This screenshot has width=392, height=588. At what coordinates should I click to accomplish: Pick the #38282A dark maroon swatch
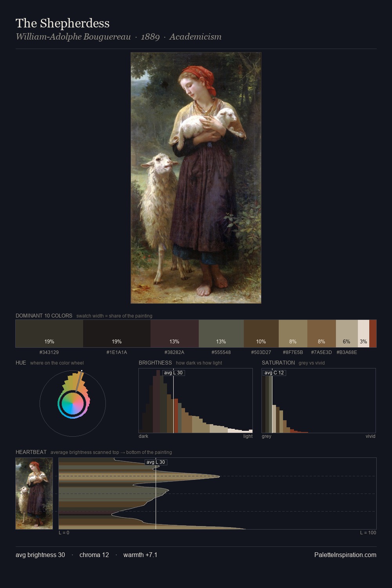pos(174,334)
